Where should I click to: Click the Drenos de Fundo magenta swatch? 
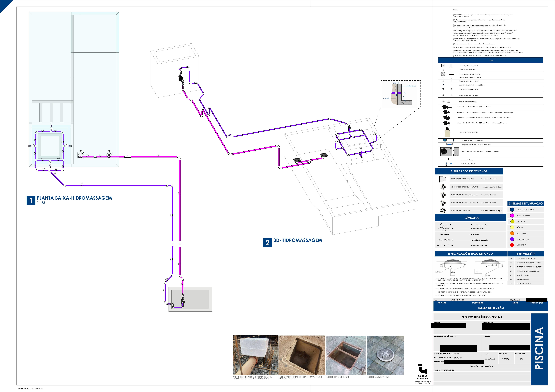pos(512,215)
